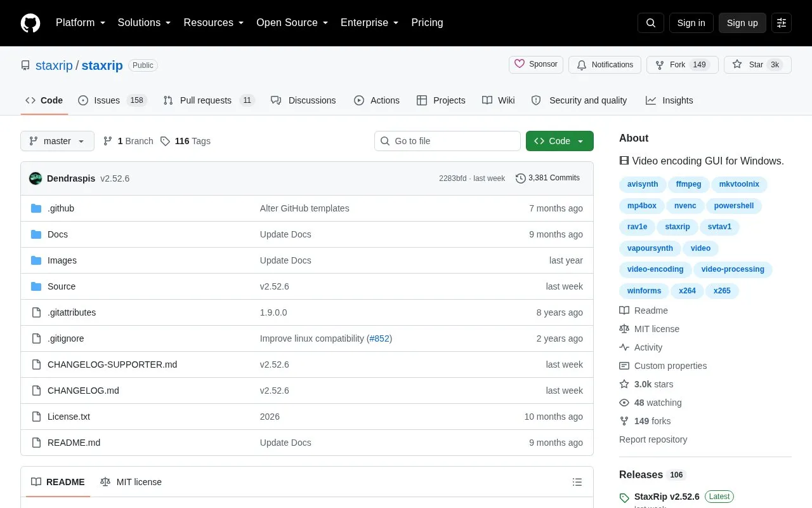
Task: Open the README outline list icon
Action: click(577, 482)
